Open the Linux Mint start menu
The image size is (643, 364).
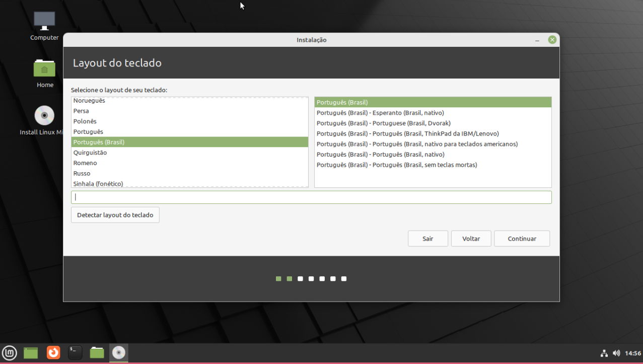[x=9, y=352]
